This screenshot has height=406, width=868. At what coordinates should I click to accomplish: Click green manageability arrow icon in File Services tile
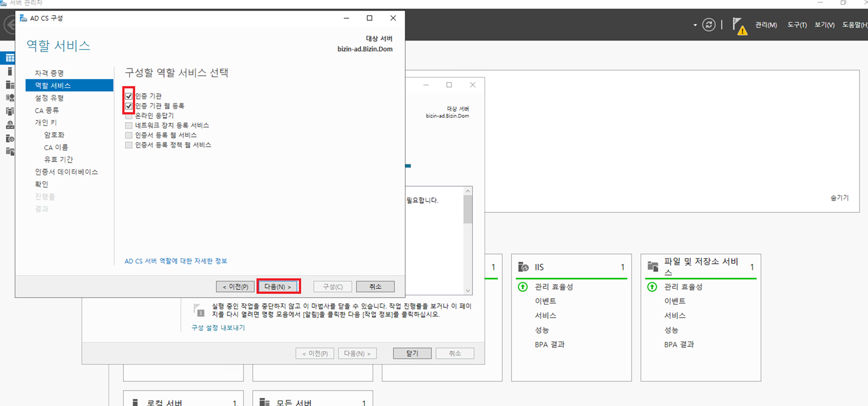[x=652, y=287]
